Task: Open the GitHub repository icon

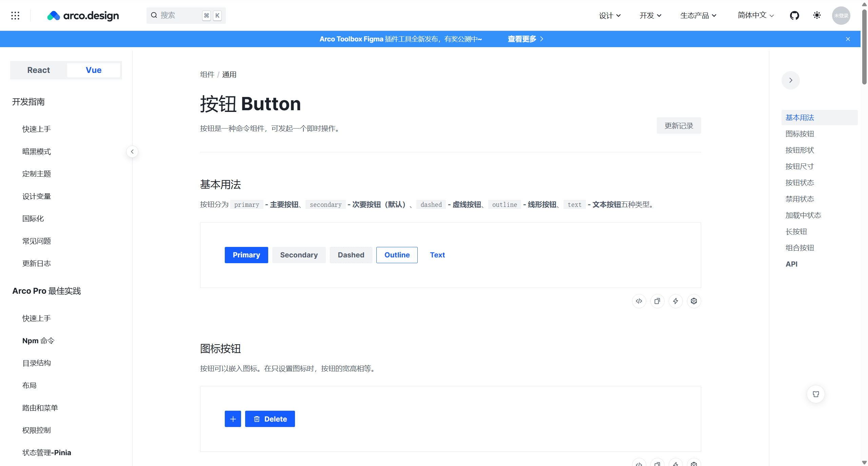Action: [x=794, y=15]
